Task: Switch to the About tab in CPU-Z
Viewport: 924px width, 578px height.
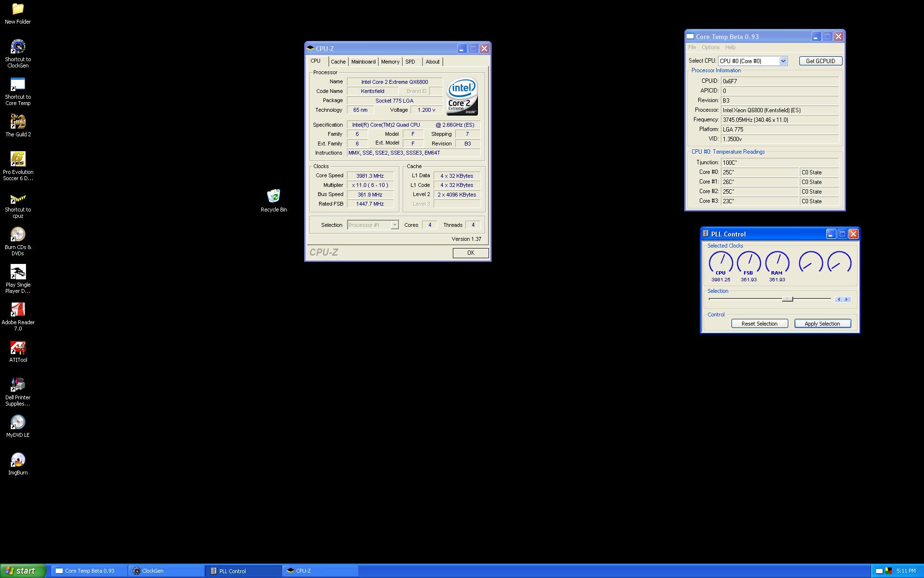Action: (433, 62)
